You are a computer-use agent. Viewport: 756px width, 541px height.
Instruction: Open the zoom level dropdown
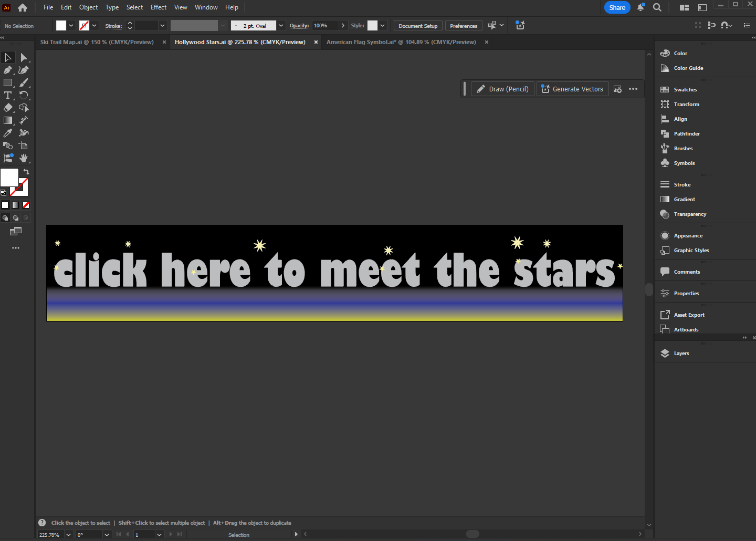pos(68,535)
